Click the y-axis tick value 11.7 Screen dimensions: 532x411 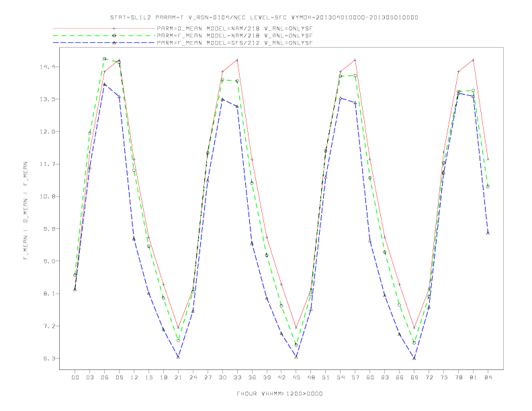click(47, 164)
